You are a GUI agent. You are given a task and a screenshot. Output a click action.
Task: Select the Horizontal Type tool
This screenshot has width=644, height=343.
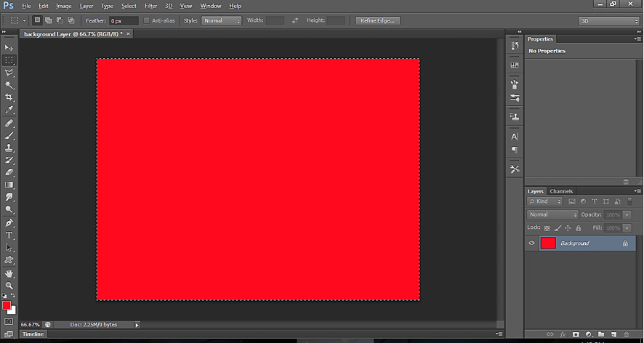click(9, 235)
